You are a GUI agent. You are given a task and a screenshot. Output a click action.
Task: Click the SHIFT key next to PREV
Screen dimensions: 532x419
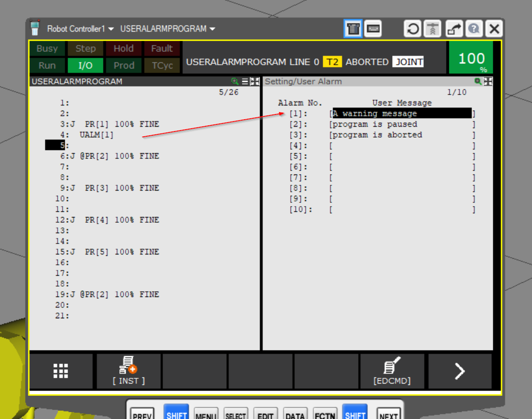click(176, 412)
